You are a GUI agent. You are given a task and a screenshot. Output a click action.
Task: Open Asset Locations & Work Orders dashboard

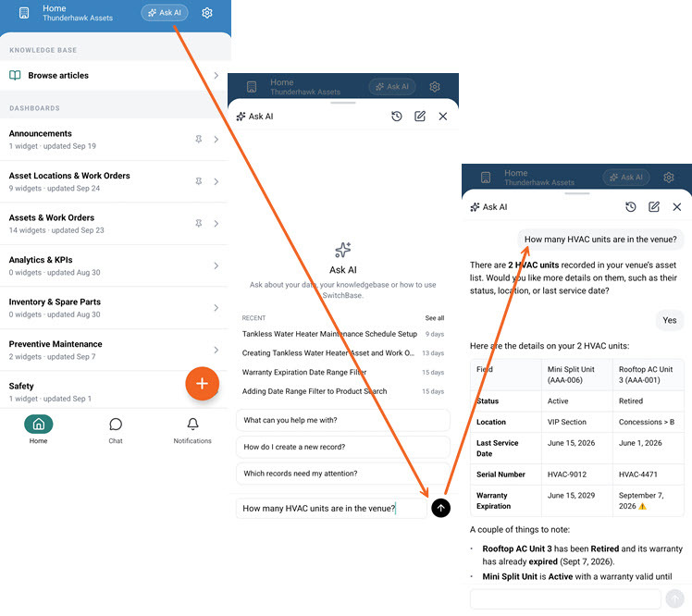coord(114,181)
